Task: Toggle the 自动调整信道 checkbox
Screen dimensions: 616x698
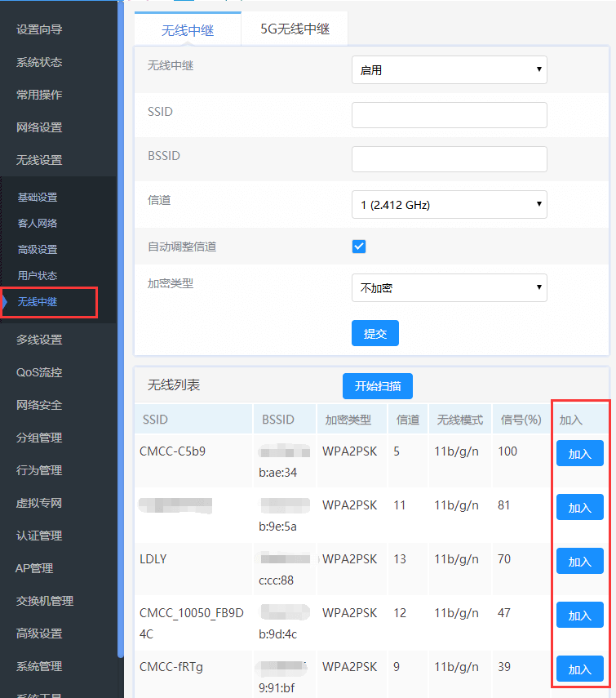Action: 359,247
